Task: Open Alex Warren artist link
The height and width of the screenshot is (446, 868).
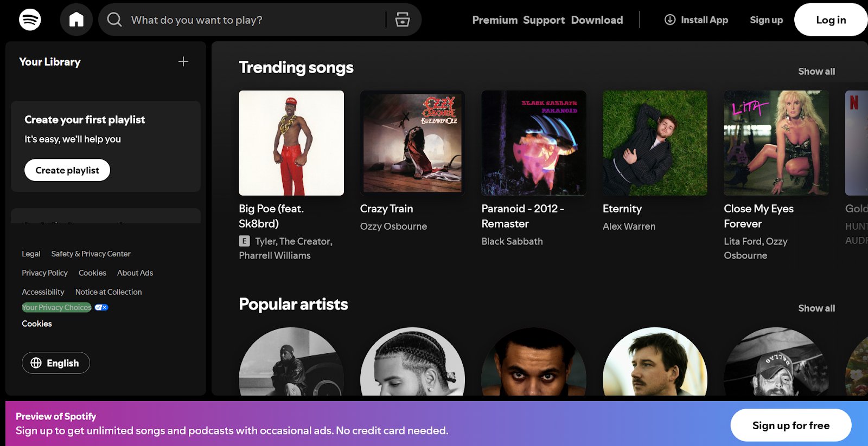Action: (629, 226)
